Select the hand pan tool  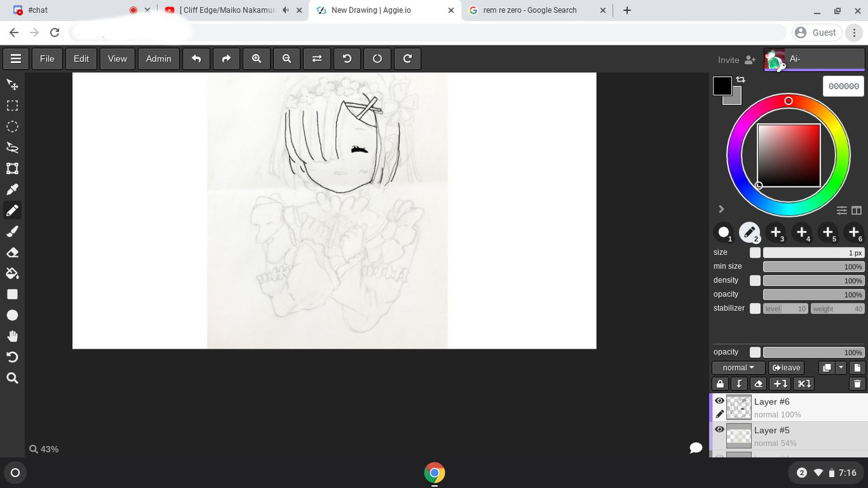[x=12, y=336]
